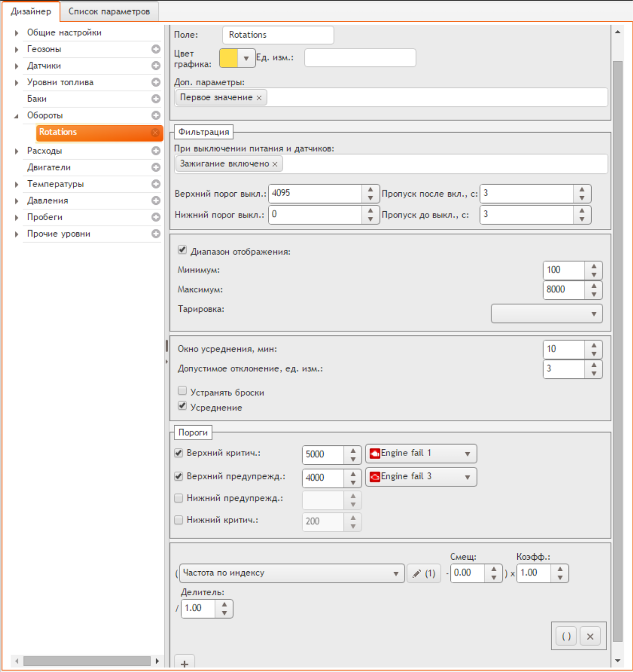The height and width of the screenshot is (672, 633).
Task: Focus the Верхний критич. 5000 field
Action: (x=323, y=454)
